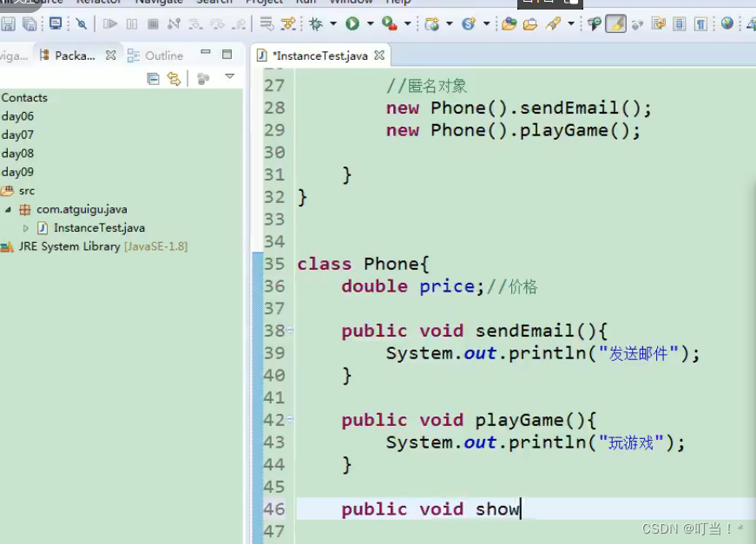Screen dimensions: 756x544
Task: Click in code line 'class Phone{'
Action: click(x=363, y=264)
